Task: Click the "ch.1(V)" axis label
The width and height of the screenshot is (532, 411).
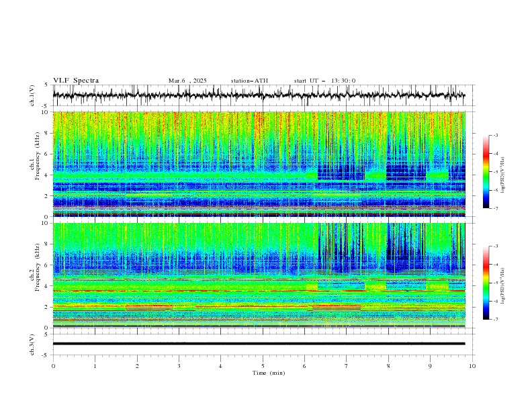Action: [x=32, y=95]
